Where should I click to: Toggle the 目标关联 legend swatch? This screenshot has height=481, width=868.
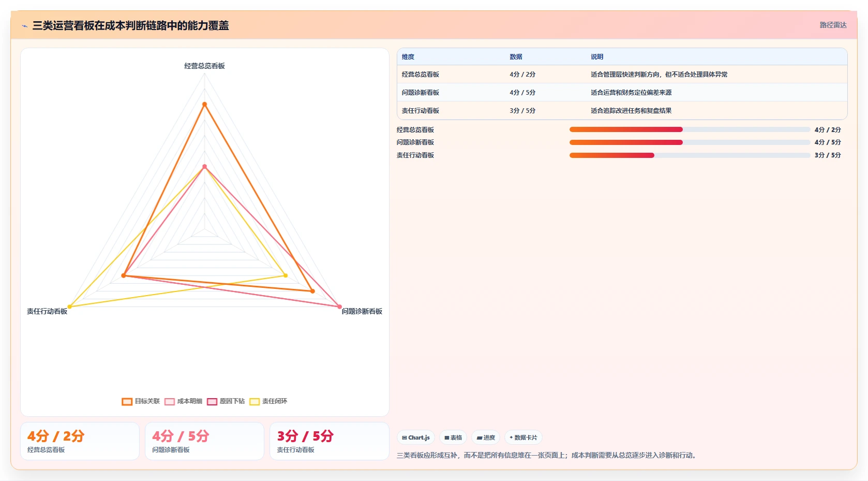click(x=127, y=401)
